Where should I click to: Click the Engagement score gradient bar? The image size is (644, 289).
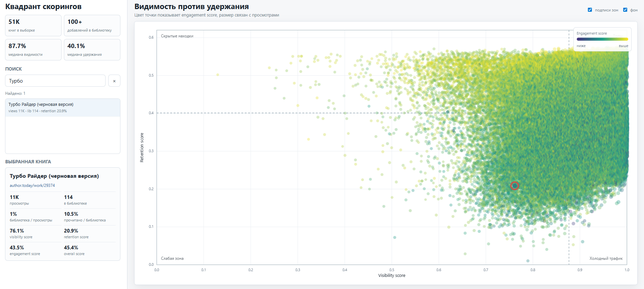point(602,39)
